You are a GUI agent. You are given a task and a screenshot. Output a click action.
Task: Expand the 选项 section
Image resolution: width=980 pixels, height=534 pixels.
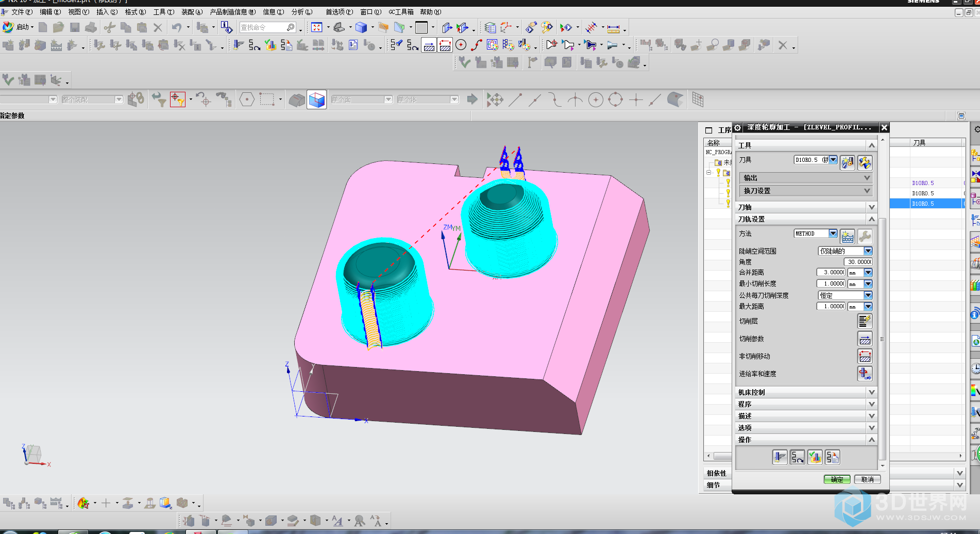pyautogui.click(x=806, y=428)
